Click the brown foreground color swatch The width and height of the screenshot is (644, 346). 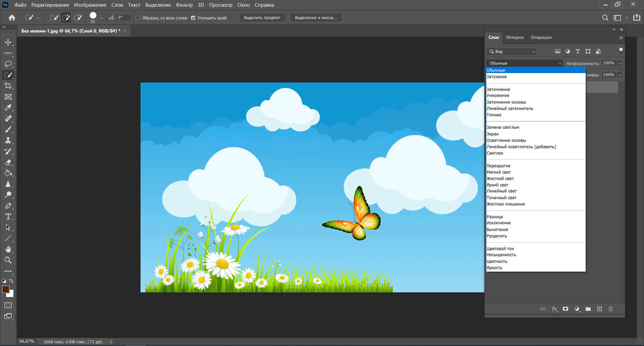pos(6,289)
